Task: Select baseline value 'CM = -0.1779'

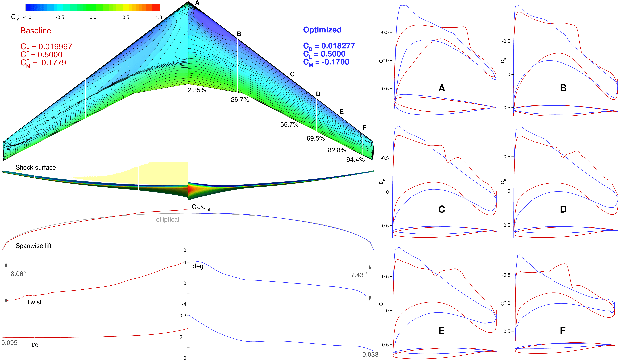Action: pyautogui.click(x=43, y=63)
